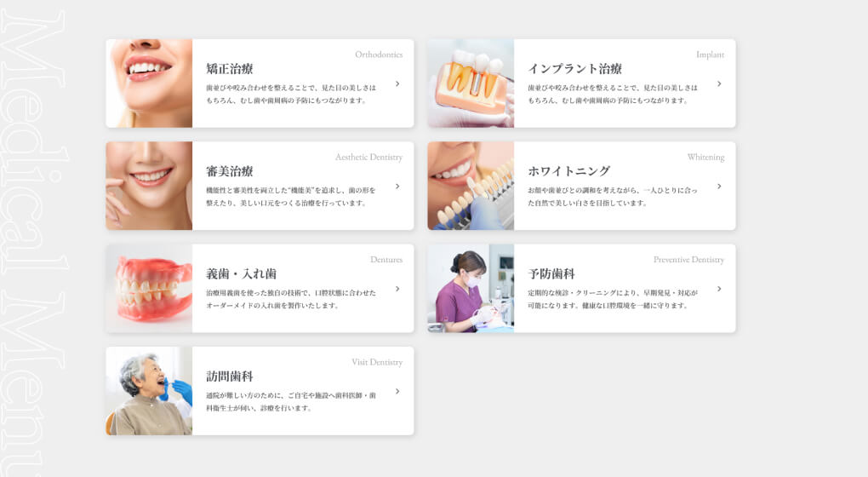Click the description text under 義歯・入れ歯

point(291,299)
